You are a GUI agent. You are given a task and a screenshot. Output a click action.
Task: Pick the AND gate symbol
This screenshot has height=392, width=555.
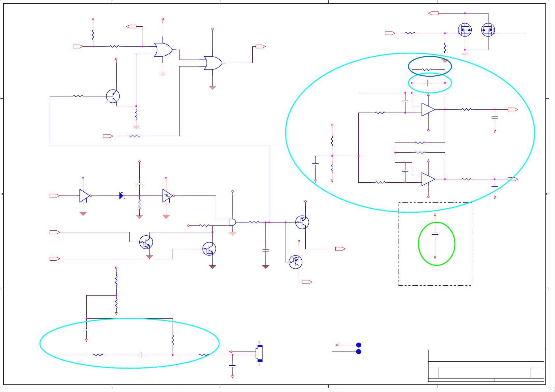233,222
